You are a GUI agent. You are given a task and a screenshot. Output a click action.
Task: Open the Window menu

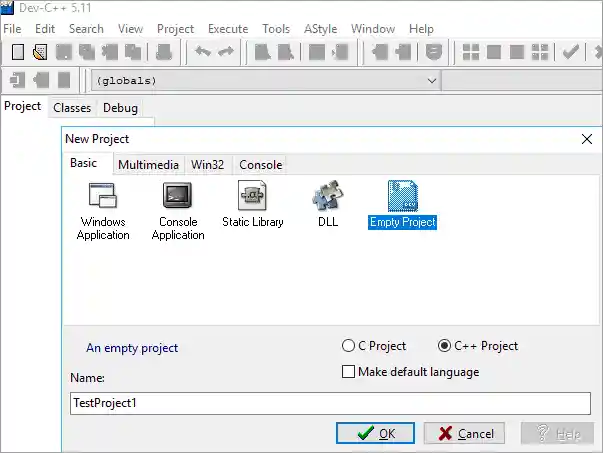(x=373, y=29)
